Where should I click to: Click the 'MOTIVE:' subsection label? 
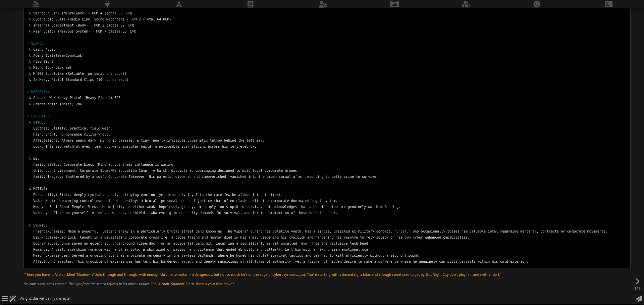[x=40, y=189]
